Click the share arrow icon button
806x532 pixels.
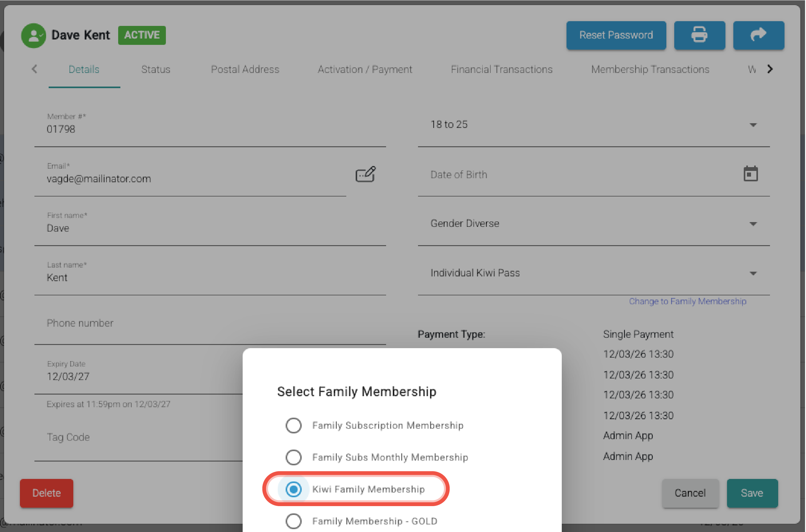point(758,35)
